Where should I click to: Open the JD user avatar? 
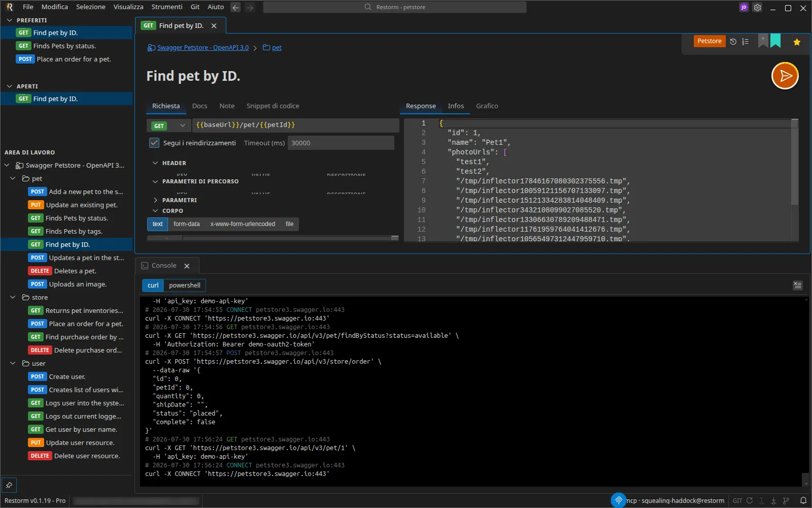743,7
